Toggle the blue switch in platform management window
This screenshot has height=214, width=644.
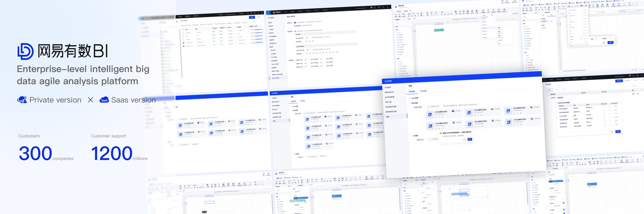295,23
